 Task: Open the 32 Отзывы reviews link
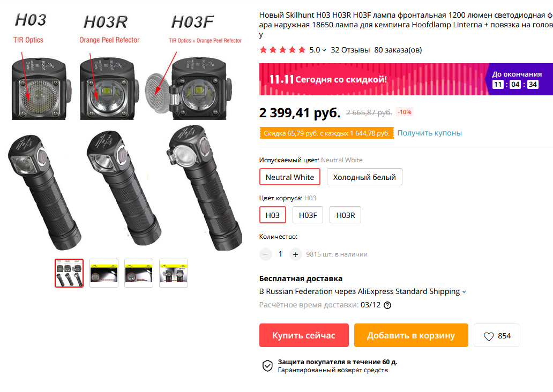pos(350,50)
